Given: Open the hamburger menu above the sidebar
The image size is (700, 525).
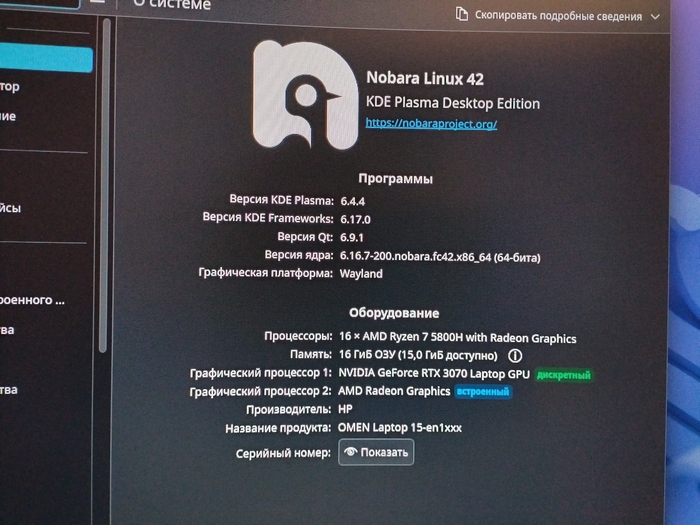Looking at the screenshot, I should pyautogui.click(x=97, y=3).
